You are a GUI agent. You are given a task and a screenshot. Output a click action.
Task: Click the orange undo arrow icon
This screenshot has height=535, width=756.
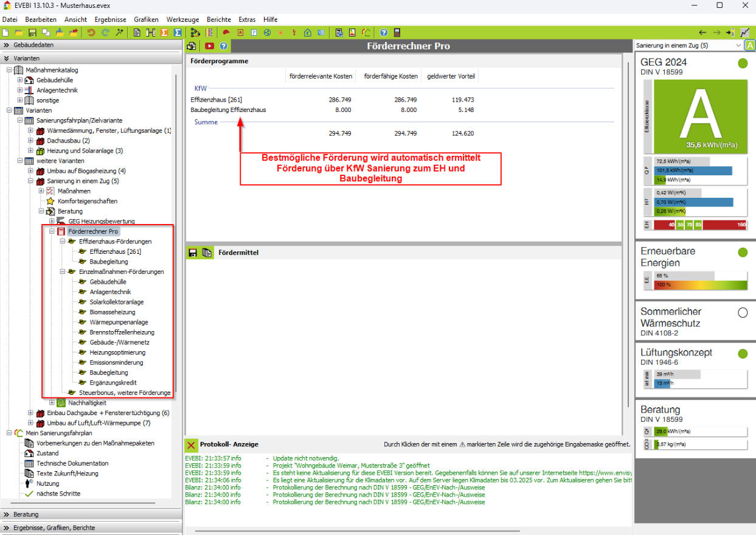[x=91, y=32]
